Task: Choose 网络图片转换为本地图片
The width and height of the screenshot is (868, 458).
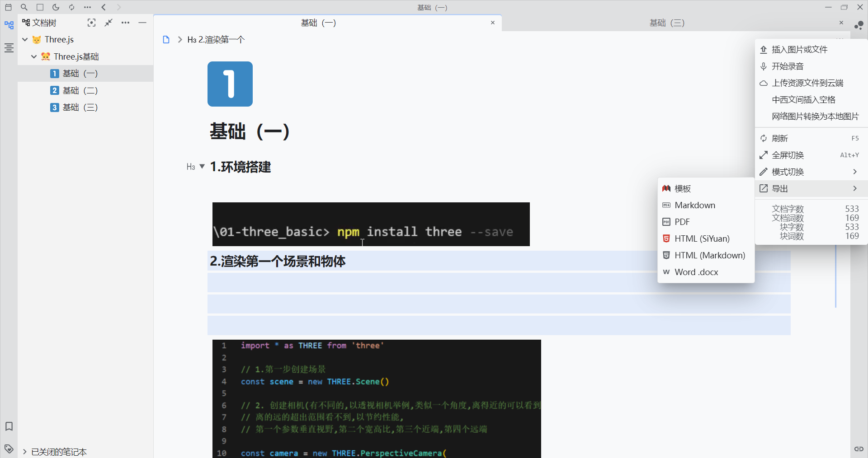Action: coord(811,117)
